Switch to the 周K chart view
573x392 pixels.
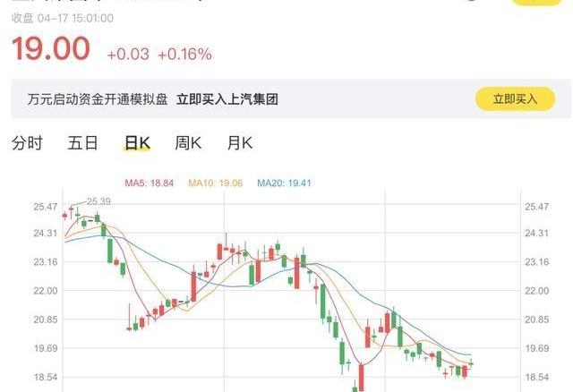click(x=188, y=142)
